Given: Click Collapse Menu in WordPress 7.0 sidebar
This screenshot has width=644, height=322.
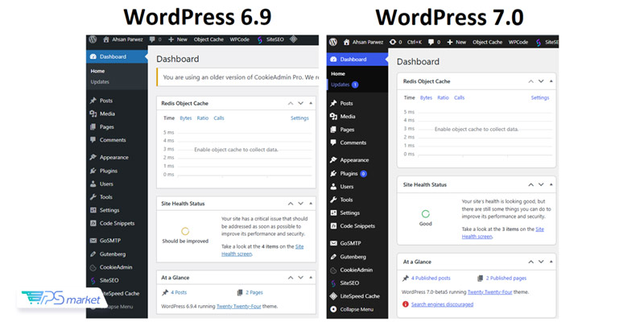Looking at the screenshot, I should click(x=357, y=309).
